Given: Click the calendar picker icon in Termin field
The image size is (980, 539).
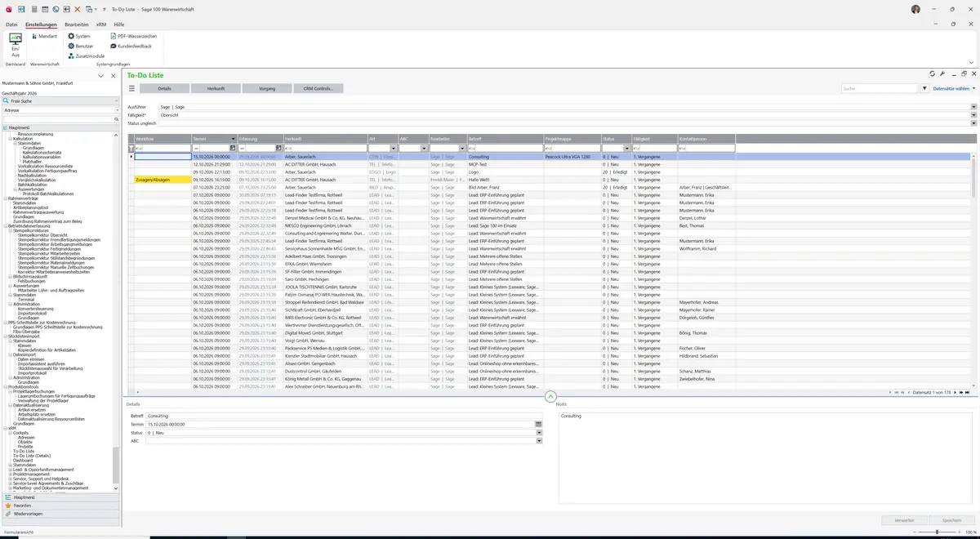Looking at the screenshot, I should click(x=539, y=425).
